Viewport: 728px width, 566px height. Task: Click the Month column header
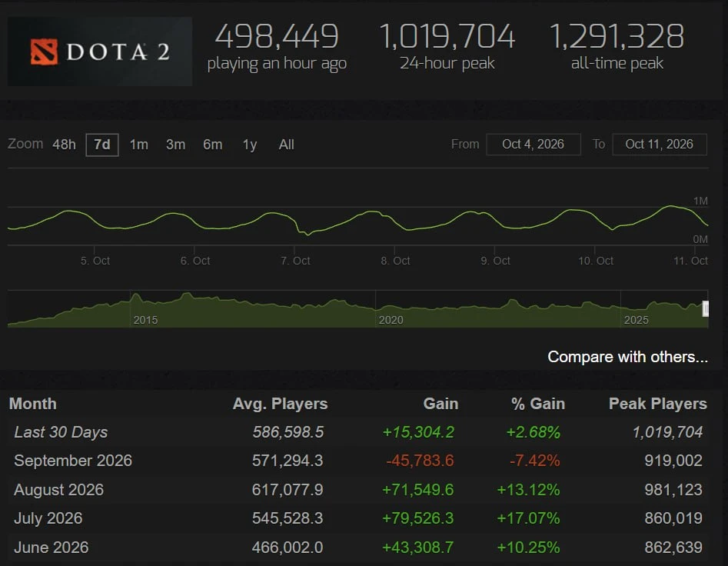tap(33, 404)
